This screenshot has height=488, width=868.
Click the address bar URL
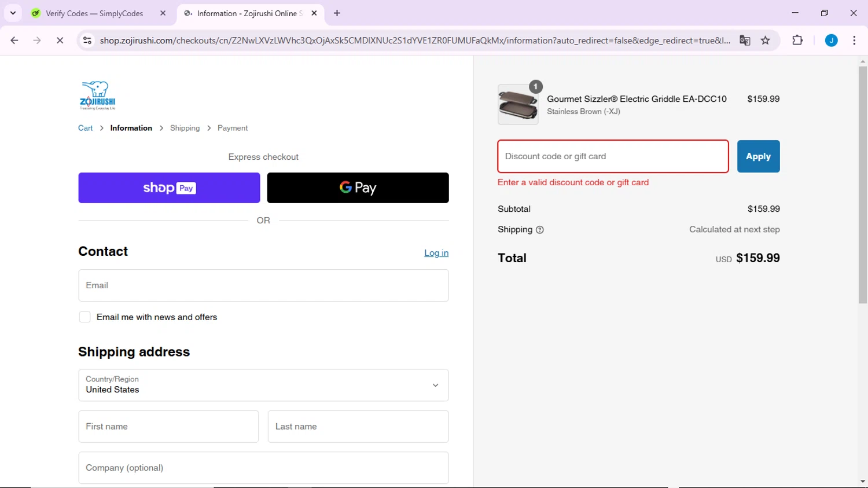click(x=414, y=41)
